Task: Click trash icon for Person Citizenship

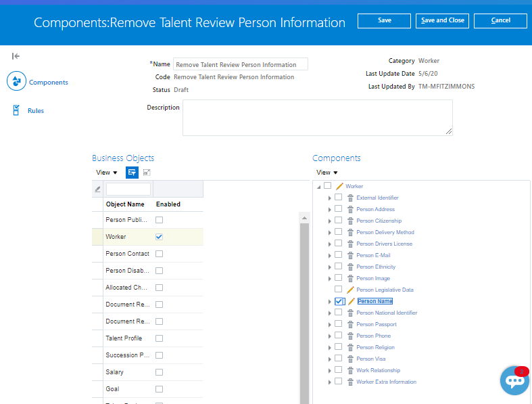Action: (350, 221)
